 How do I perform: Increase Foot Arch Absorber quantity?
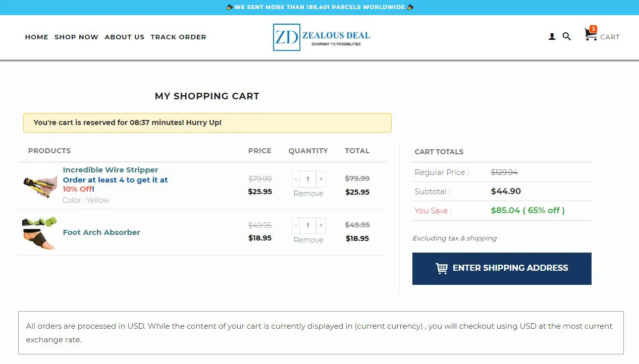(x=321, y=225)
